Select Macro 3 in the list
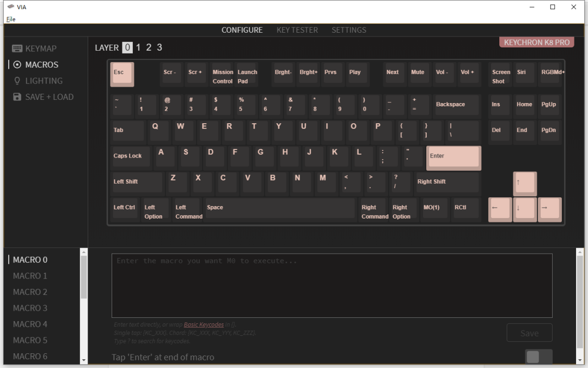This screenshot has height=368, width=588. click(x=30, y=308)
